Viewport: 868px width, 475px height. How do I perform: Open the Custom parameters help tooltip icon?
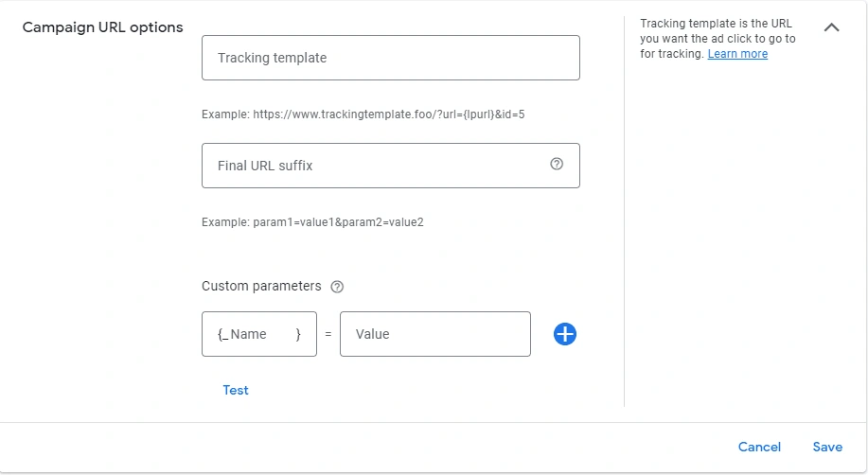(x=337, y=287)
